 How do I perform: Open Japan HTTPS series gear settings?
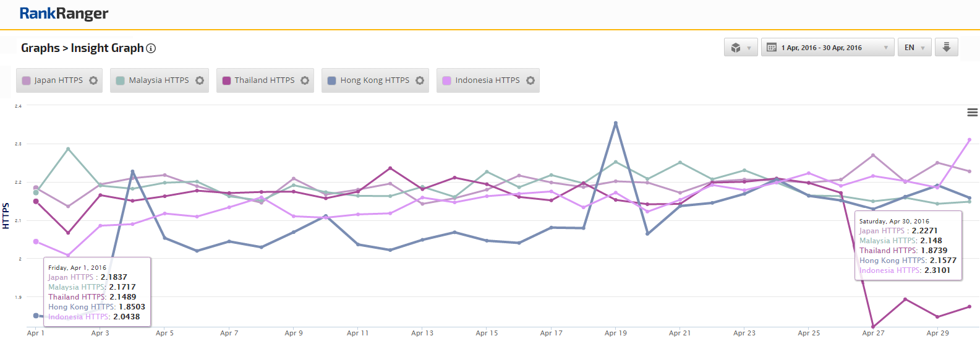pyautogui.click(x=93, y=80)
